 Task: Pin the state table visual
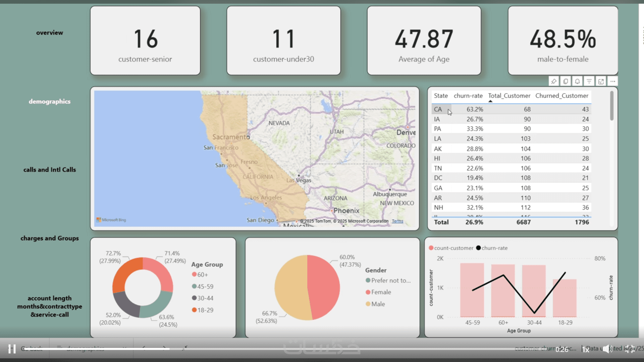pyautogui.click(x=554, y=81)
